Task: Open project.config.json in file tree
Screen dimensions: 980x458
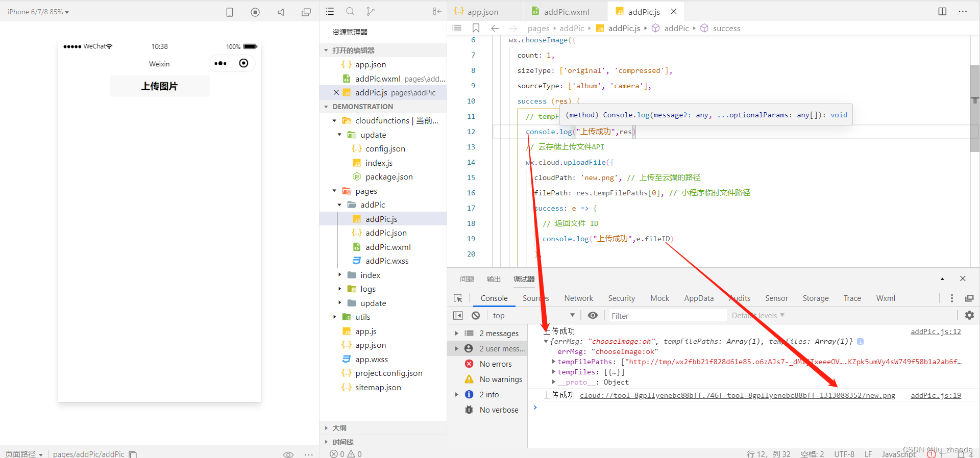Action: click(388, 373)
